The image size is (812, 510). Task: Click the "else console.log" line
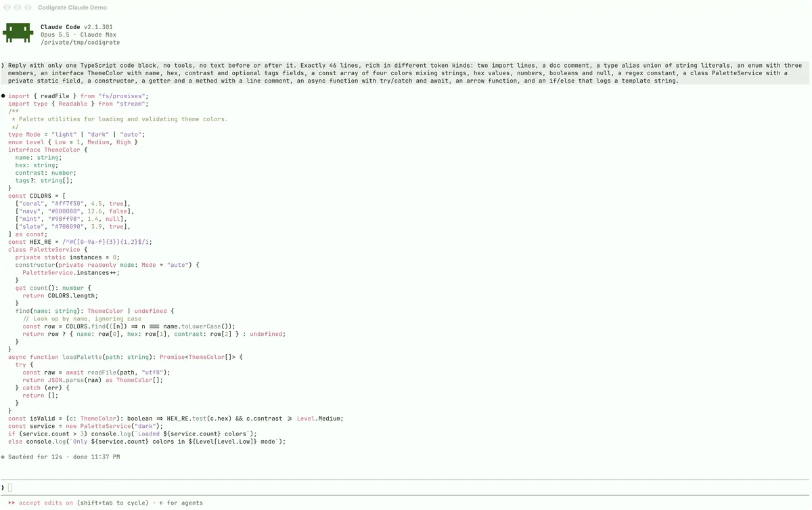coord(147,442)
